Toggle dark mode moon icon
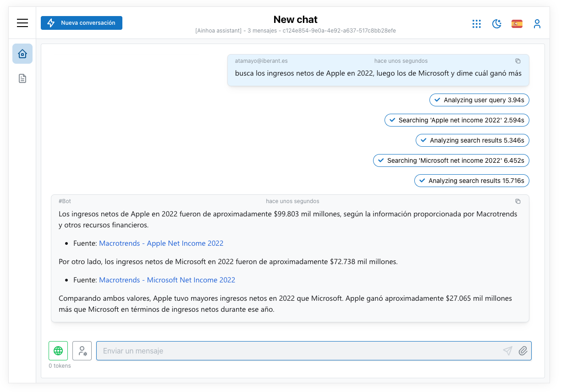561x392 pixels. point(497,24)
